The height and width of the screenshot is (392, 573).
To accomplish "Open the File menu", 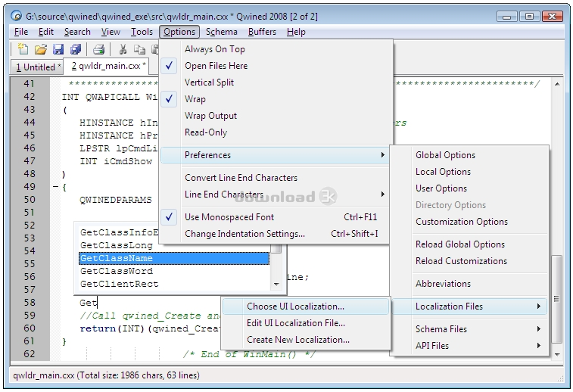I will pos(21,32).
